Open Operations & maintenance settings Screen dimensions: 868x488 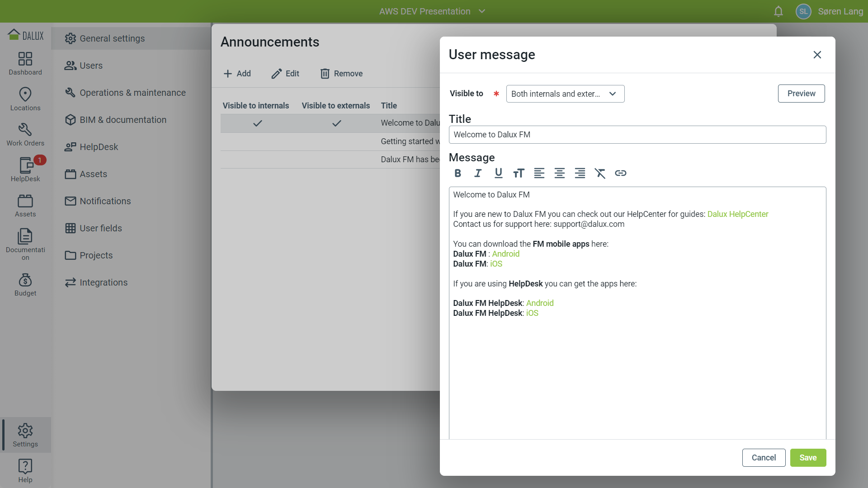click(131, 93)
